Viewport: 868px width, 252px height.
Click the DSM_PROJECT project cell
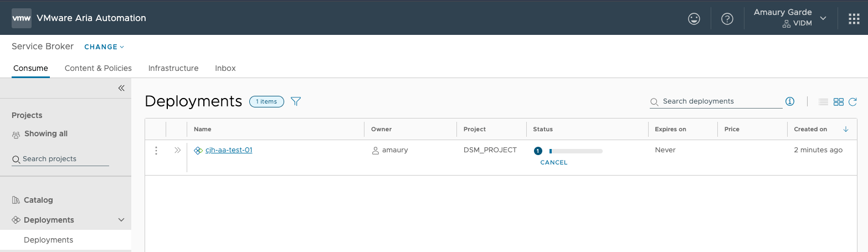pyautogui.click(x=490, y=150)
